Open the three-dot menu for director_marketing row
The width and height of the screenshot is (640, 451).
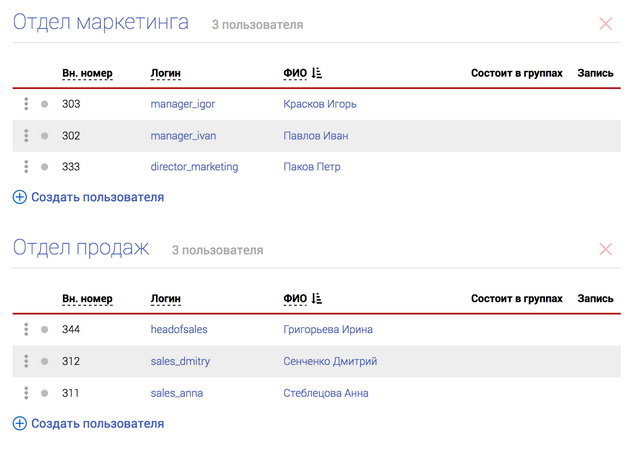26,167
